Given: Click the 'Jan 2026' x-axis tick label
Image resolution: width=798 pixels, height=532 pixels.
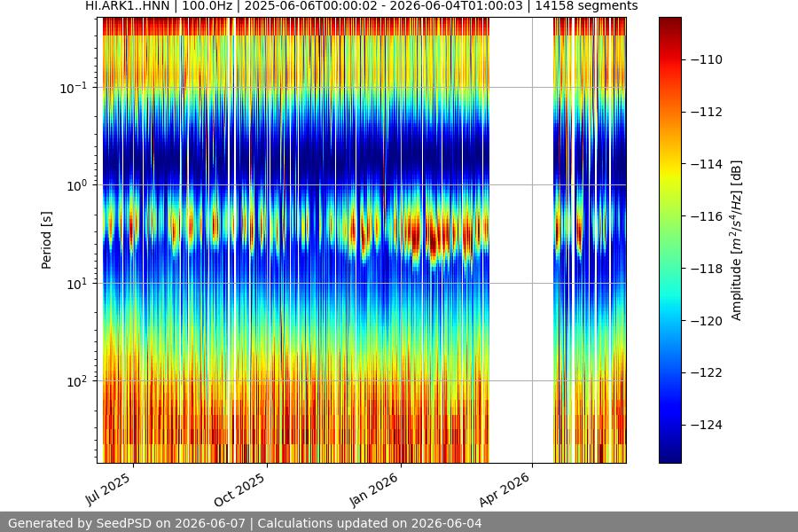Looking at the screenshot, I should tap(374, 489).
